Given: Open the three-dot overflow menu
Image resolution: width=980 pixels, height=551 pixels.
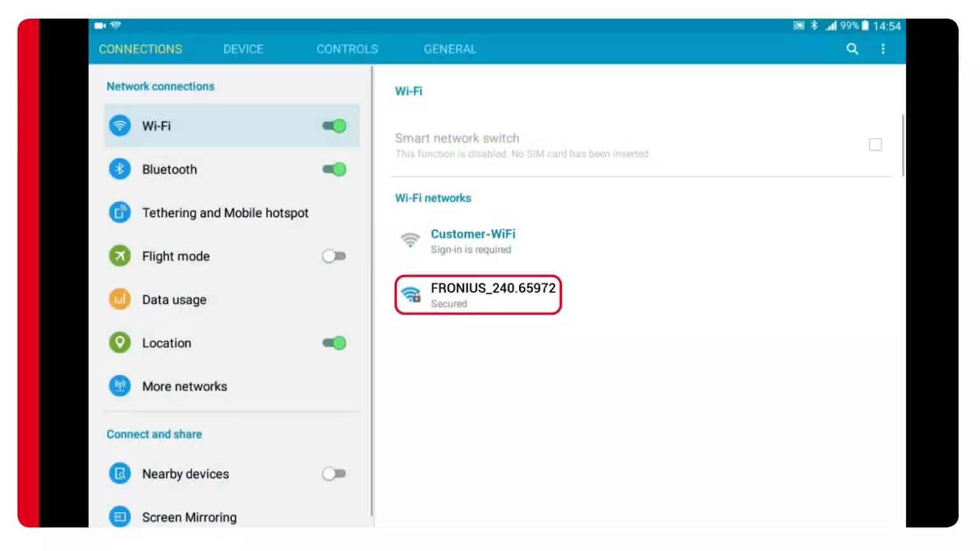Looking at the screenshot, I should [883, 48].
